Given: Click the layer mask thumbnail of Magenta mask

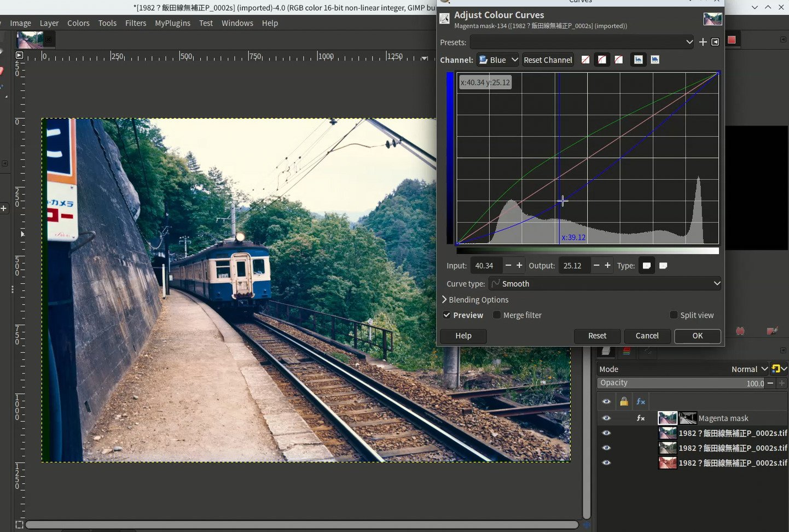Looking at the screenshot, I should [x=688, y=418].
